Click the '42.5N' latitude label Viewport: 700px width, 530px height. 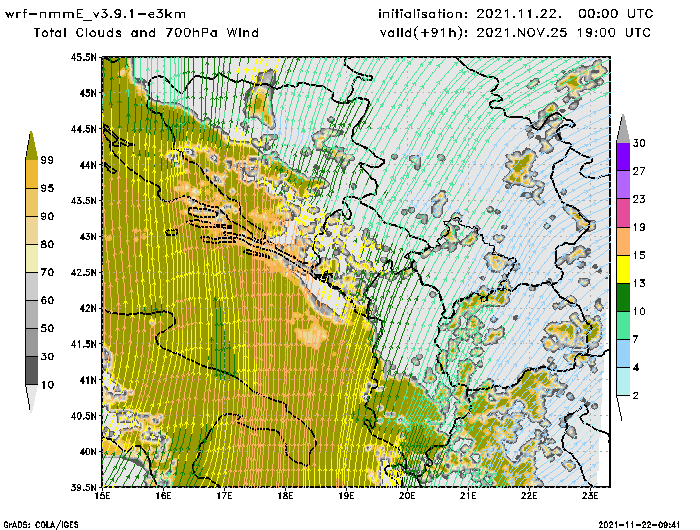(83, 272)
